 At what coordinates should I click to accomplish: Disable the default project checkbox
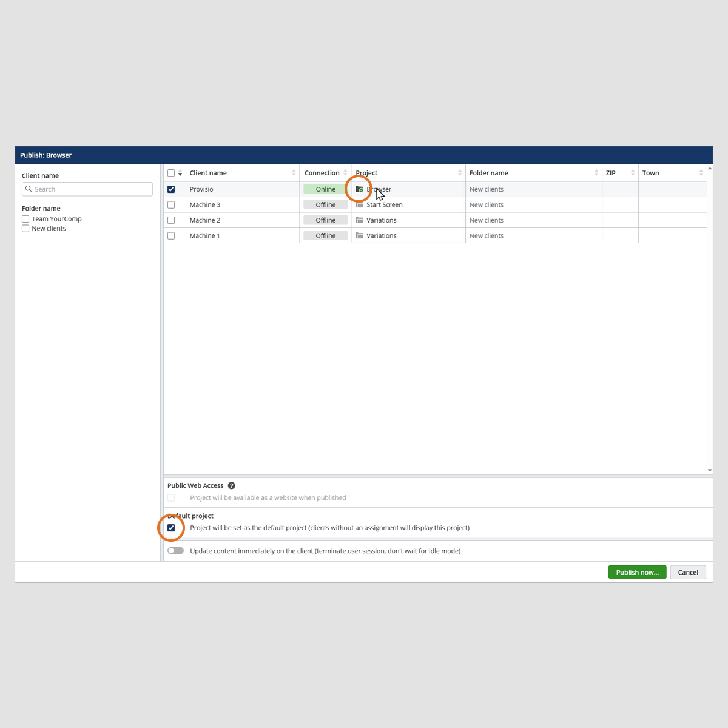click(171, 528)
